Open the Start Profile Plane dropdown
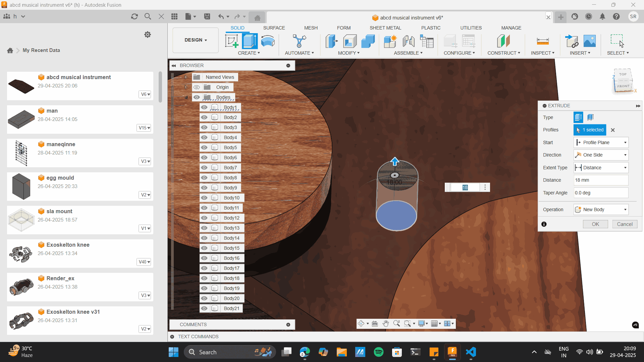The height and width of the screenshot is (362, 644). (x=601, y=142)
